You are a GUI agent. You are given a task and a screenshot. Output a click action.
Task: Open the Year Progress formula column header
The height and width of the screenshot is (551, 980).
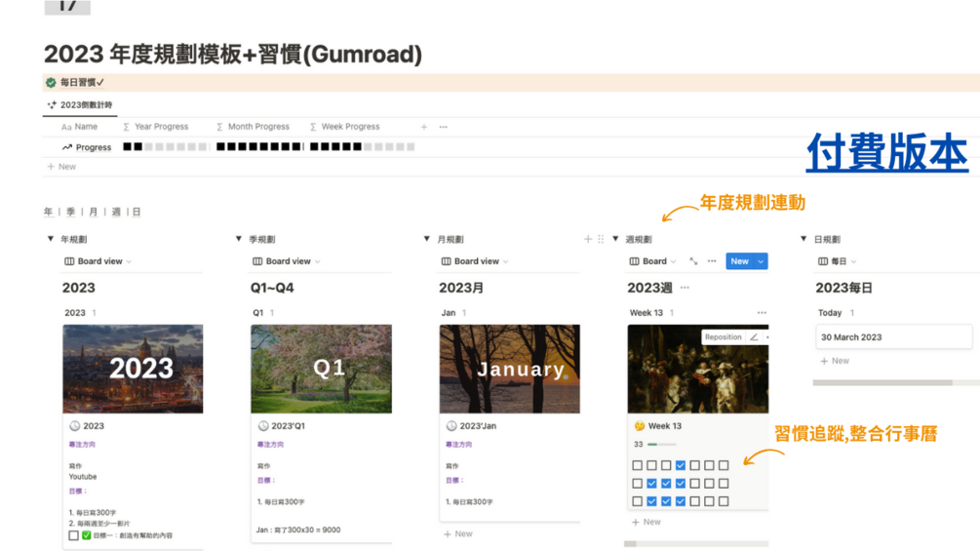coord(156,127)
